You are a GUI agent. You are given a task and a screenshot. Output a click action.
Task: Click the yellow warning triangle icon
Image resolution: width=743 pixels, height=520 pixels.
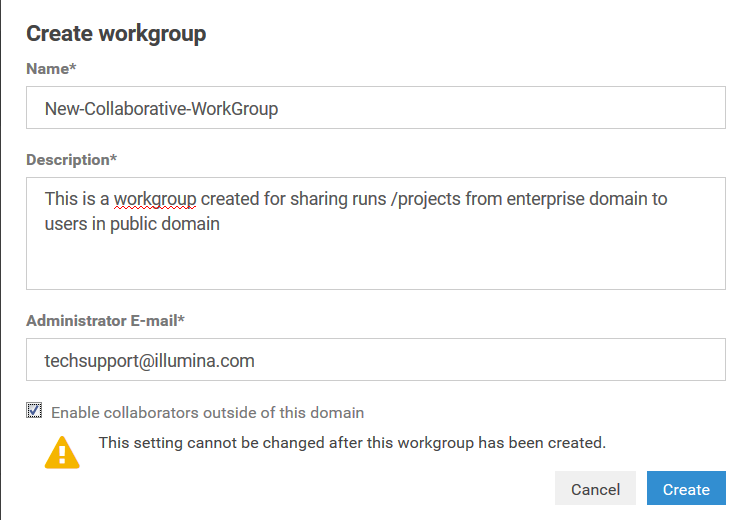[x=62, y=452]
